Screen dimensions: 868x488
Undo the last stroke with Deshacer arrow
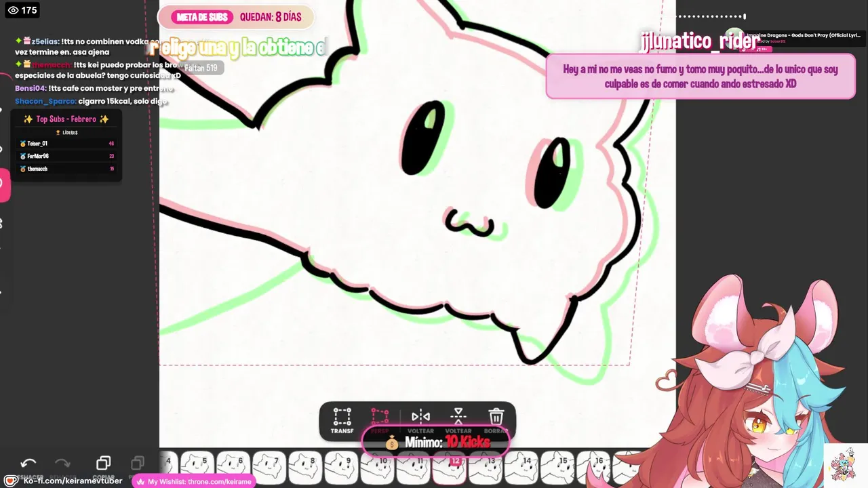click(x=28, y=464)
